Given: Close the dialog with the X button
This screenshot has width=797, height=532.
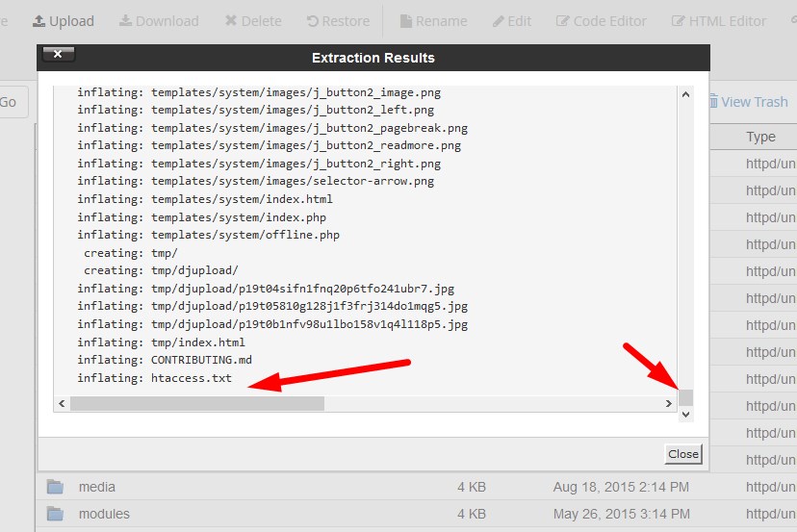Looking at the screenshot, I should [x=58, y=53].
